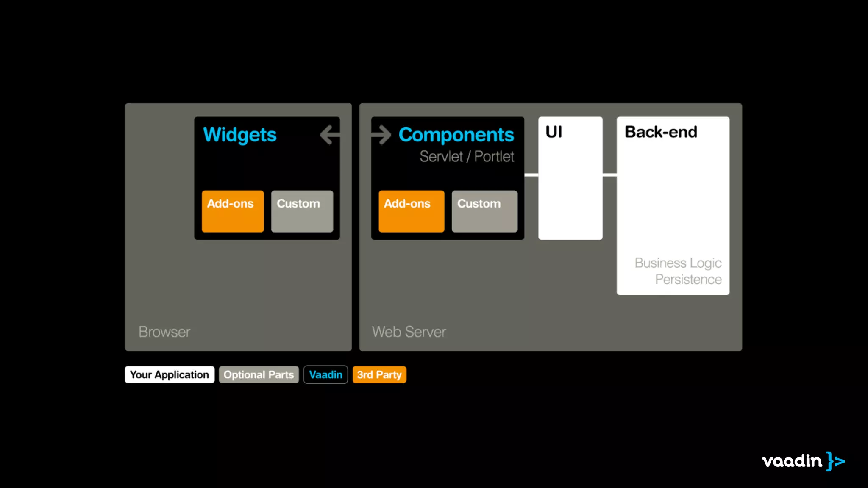
Task: Click the Custom box under Components
Action: (484, 211)
